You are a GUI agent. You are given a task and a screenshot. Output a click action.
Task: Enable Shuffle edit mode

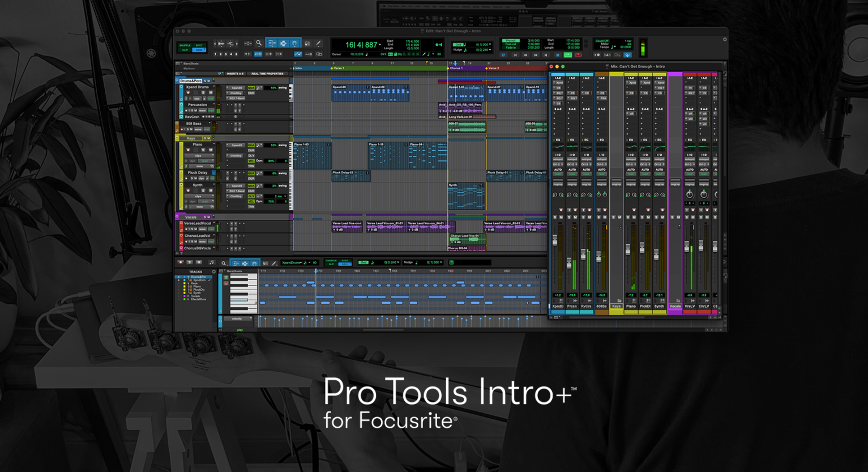point(185,45)
